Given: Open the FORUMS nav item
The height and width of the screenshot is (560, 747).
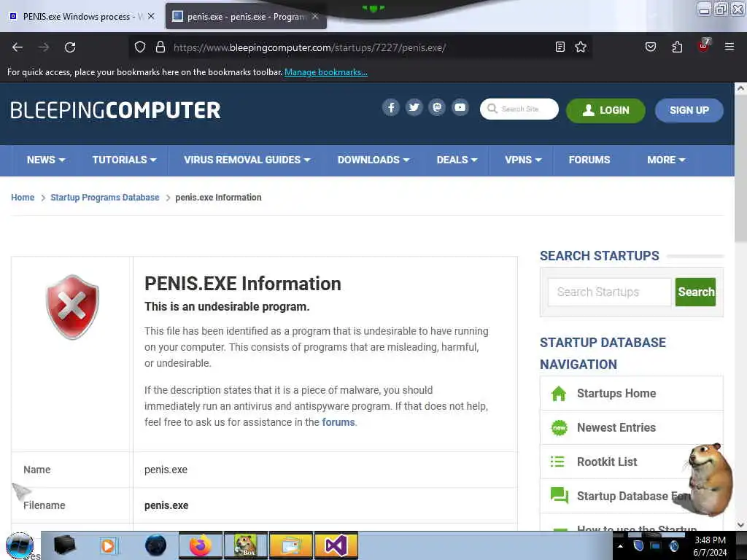Looking at the screenshot, I should (589, 160).
